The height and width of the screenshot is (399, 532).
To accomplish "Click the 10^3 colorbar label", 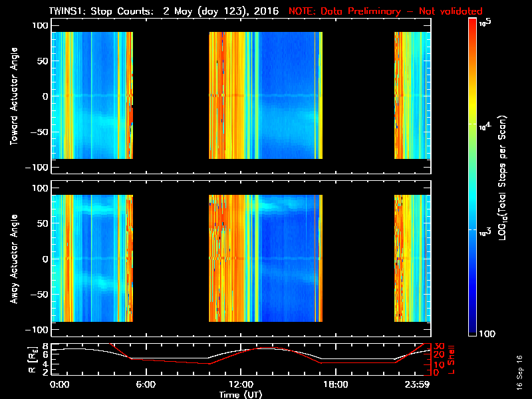I will pos(485,232).
